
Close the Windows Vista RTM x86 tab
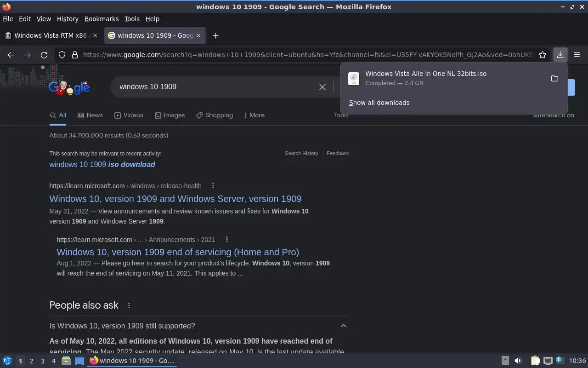95,35
